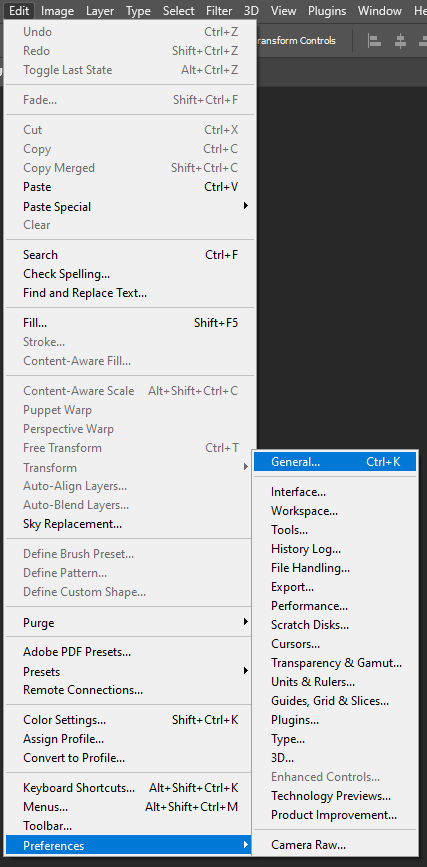Open Tools... preferences
Viewport: 427px width, 867px height.
335,530
